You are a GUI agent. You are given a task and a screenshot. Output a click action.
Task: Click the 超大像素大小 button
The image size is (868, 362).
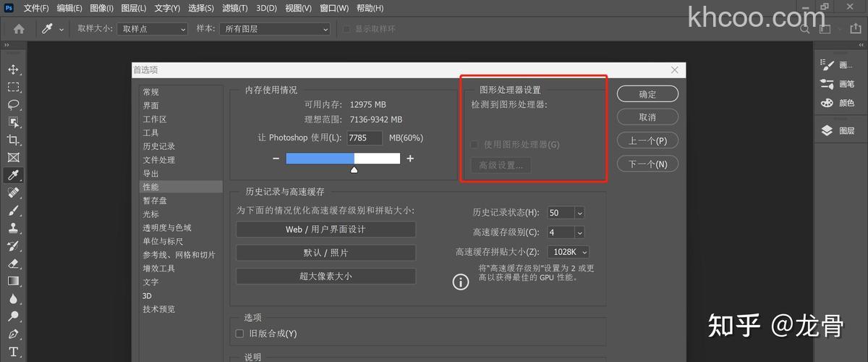pos(326,276)
